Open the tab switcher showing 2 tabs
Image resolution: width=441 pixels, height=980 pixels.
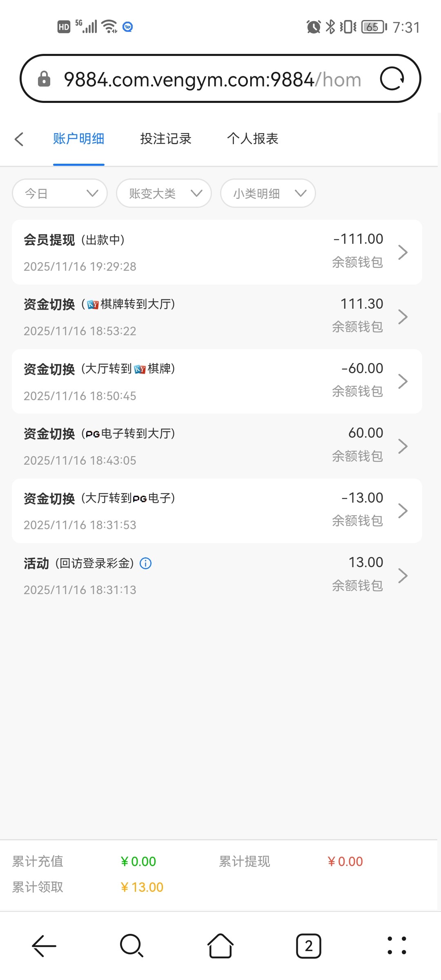click(308, 945)
